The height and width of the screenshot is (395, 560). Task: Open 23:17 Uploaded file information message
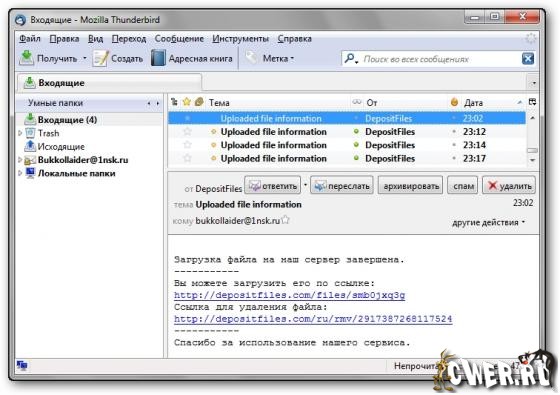pyautogui.click(x=274, y=158)
